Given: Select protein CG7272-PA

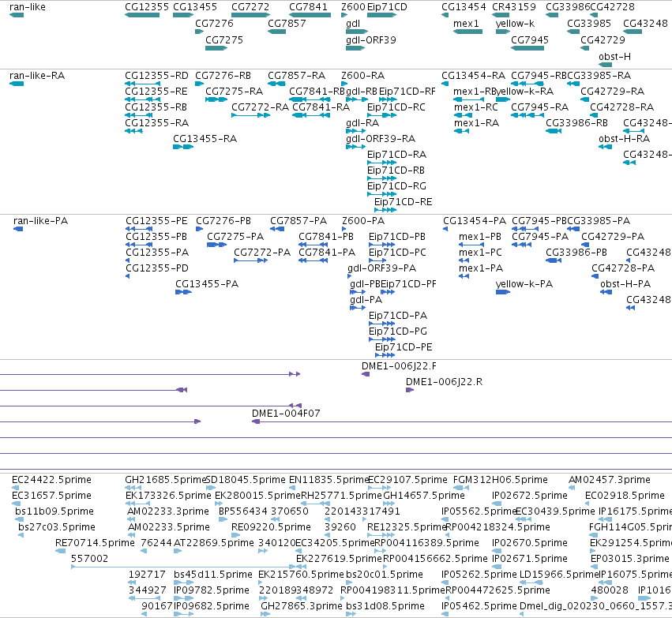Looking at the screenshot, I should (250, 260).
